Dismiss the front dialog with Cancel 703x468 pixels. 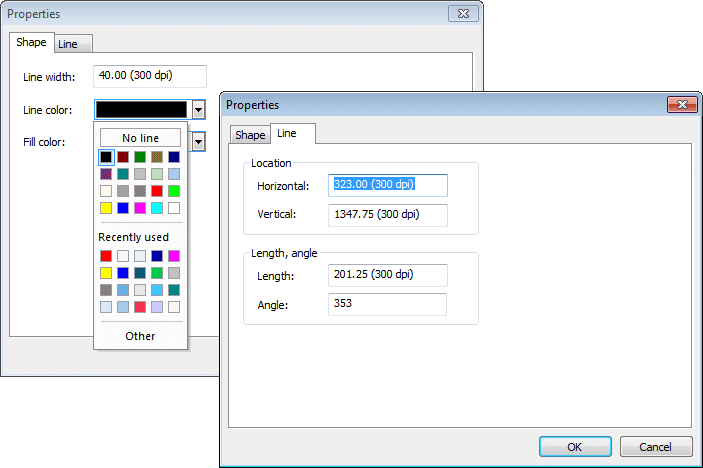click(656, 447)
